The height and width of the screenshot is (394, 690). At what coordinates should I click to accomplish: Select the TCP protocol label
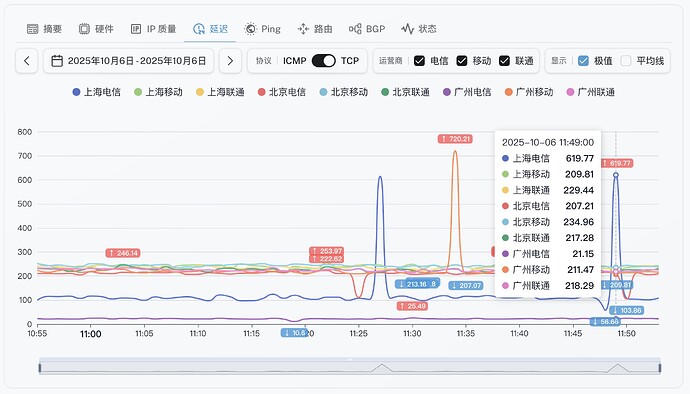pos(350,61)
